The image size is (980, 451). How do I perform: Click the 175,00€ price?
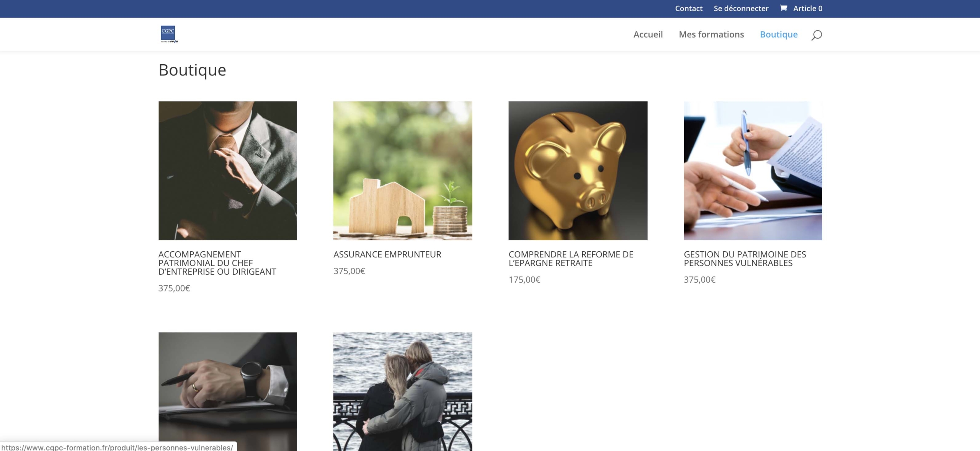point(524,280)
